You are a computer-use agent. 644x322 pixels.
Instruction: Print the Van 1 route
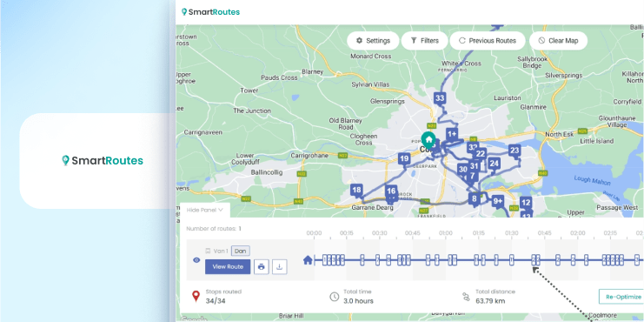pos(262,267)
